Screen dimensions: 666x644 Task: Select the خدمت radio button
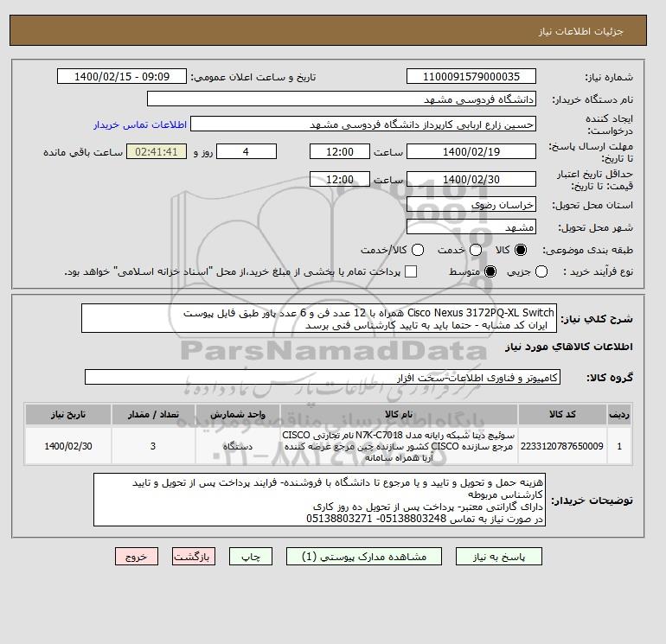(x=476, y=250)
